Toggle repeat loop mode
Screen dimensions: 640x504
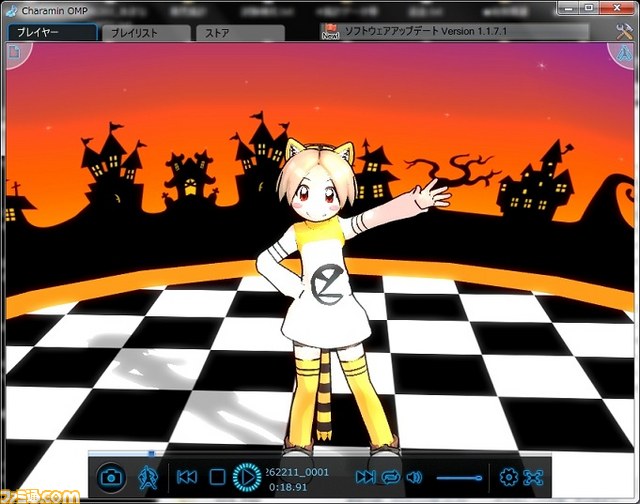click(391, 477)
